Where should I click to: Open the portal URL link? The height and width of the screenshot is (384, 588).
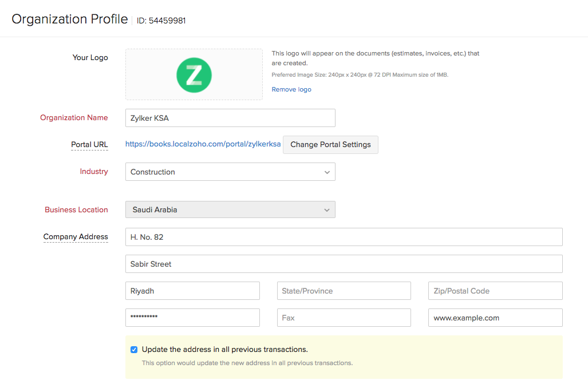(x=203, y=144)
